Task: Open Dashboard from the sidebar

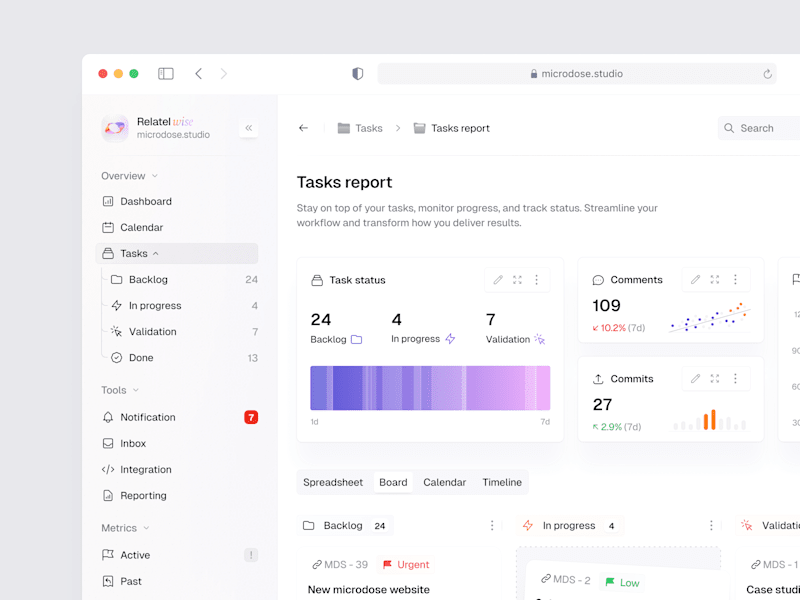Action: click(x=177, y=202)
